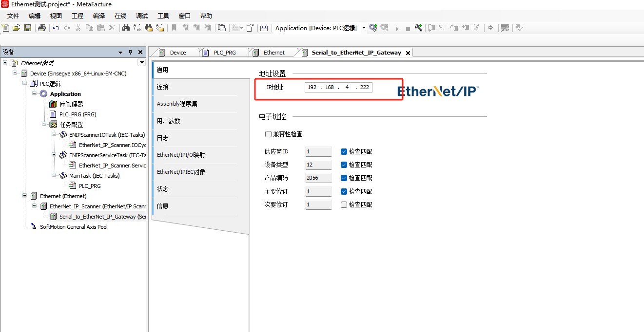The height and width of the screenshot is (332, 644).
Task: Open the 库管理器 library manager icon
Action: click(54, 104)
